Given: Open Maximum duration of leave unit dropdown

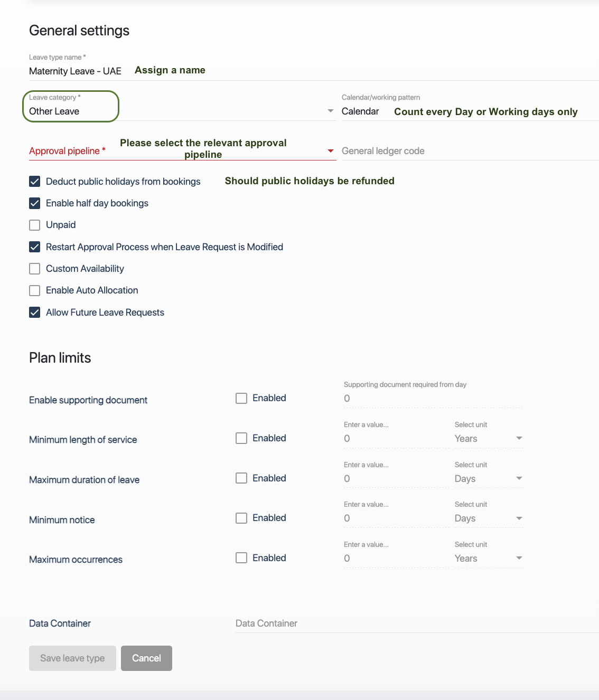Looking at the screenshot, I should [519, 479].
